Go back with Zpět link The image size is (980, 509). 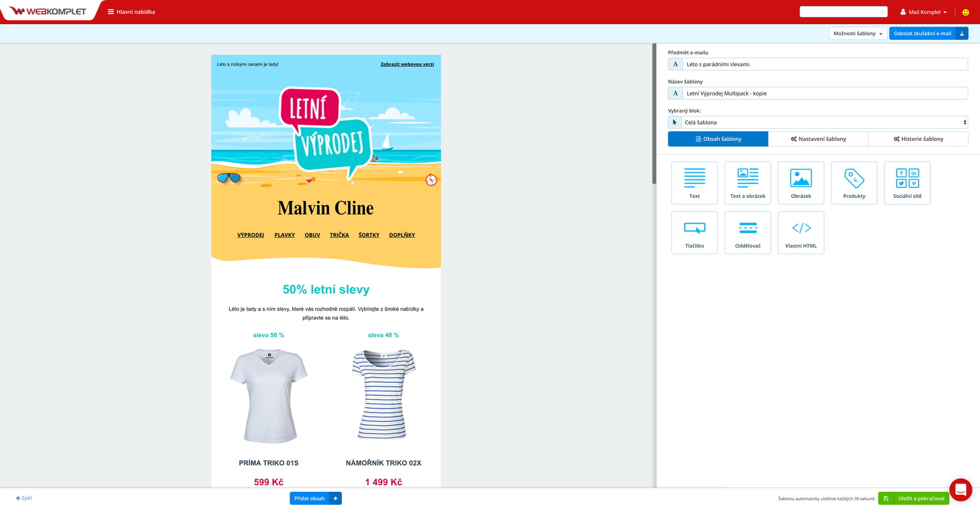tap(24, 498)
